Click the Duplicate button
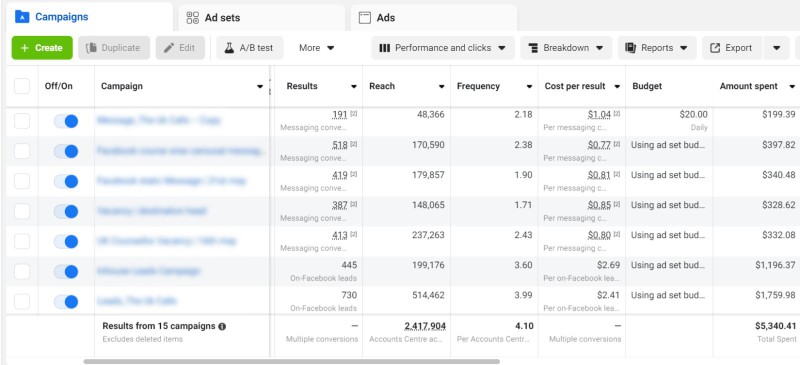Screen dimensions: 800x365 click(114, 47)
